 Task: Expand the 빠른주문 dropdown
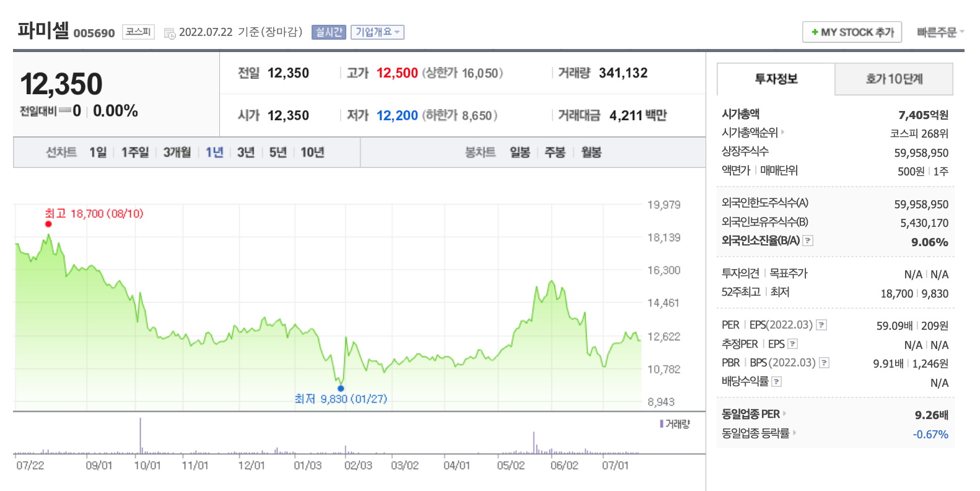point(940,32)
